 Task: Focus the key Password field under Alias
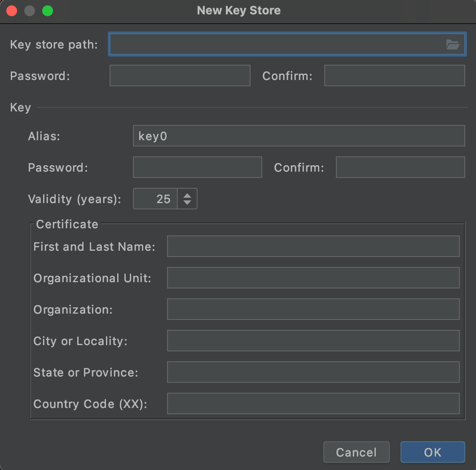[197, 168]
